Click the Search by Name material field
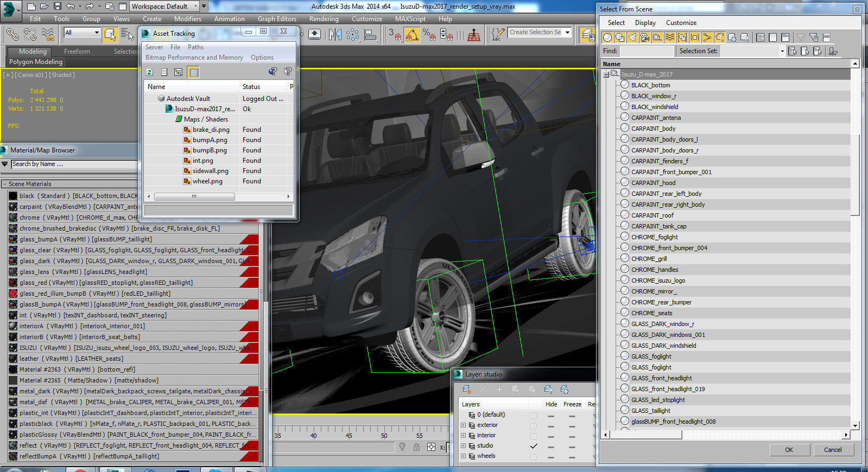Screen dimensions: 868x472 (x=74, y=164)
